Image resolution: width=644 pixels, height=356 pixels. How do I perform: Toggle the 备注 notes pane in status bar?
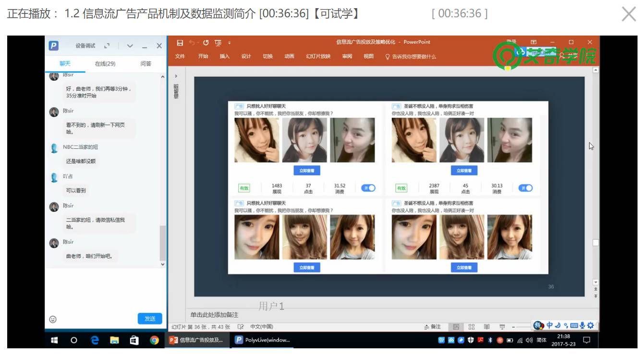(x=432, y=327)
